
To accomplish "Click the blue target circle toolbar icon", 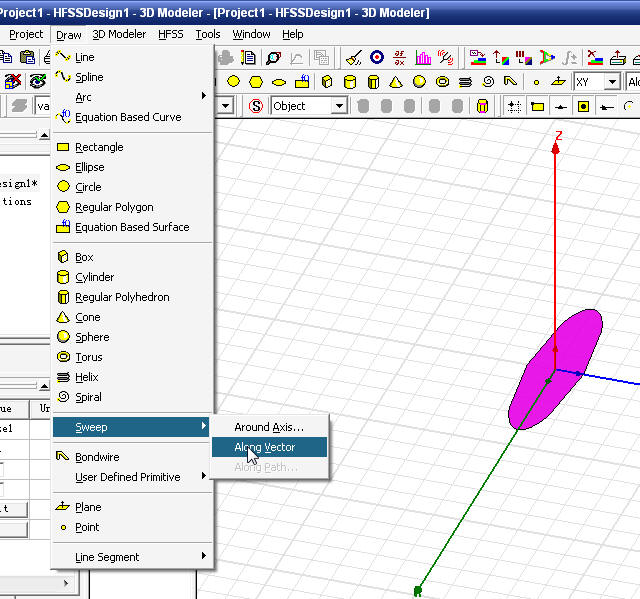I will coord(377,57).
